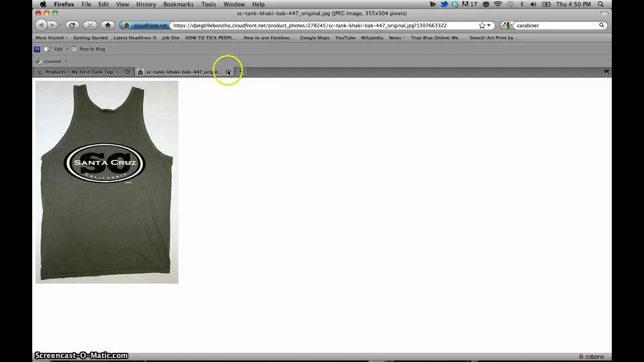Open the YouTube bookmark
Screen dimensions: 644x362
point(345,38)
